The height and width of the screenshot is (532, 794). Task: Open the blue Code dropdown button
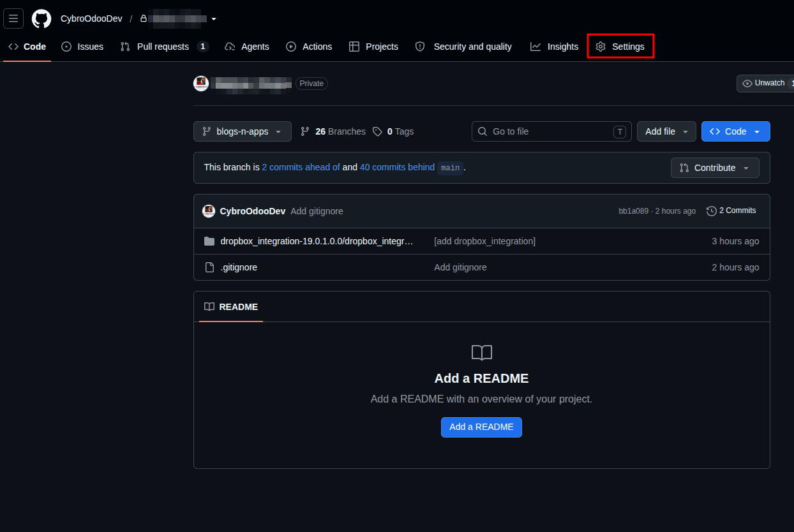736,131
